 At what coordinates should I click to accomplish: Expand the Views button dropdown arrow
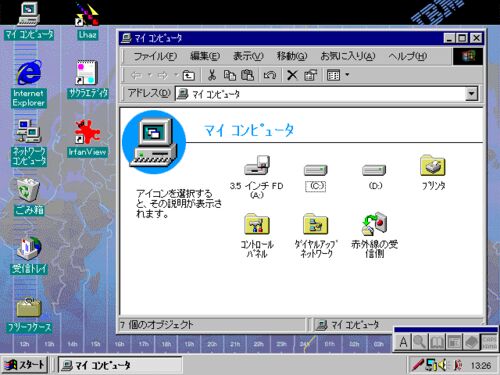point(347,75)
